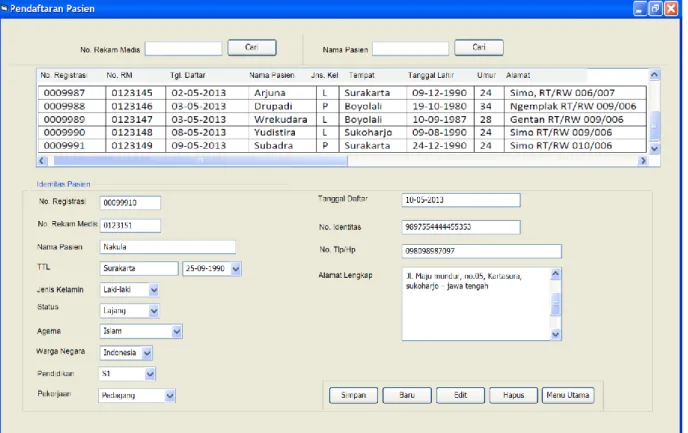Screen dimensions: 688x433
Task: Open the Jenis Kelamin dropdown
Action: coord(154,290)
